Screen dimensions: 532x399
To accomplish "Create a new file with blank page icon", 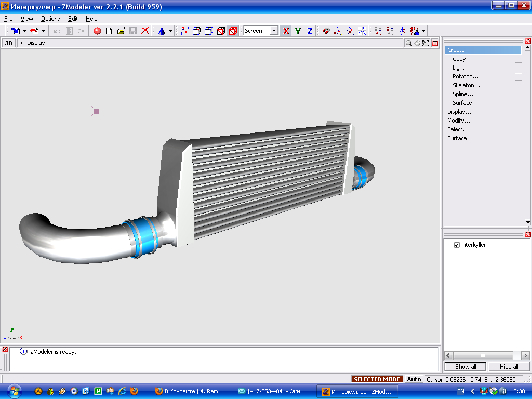I will click(109, 31).
